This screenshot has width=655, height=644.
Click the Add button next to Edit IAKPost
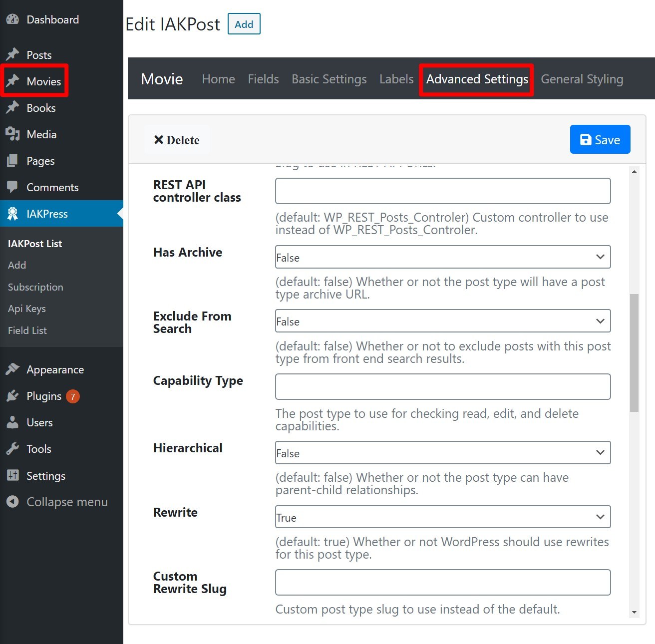click(244, 24)
